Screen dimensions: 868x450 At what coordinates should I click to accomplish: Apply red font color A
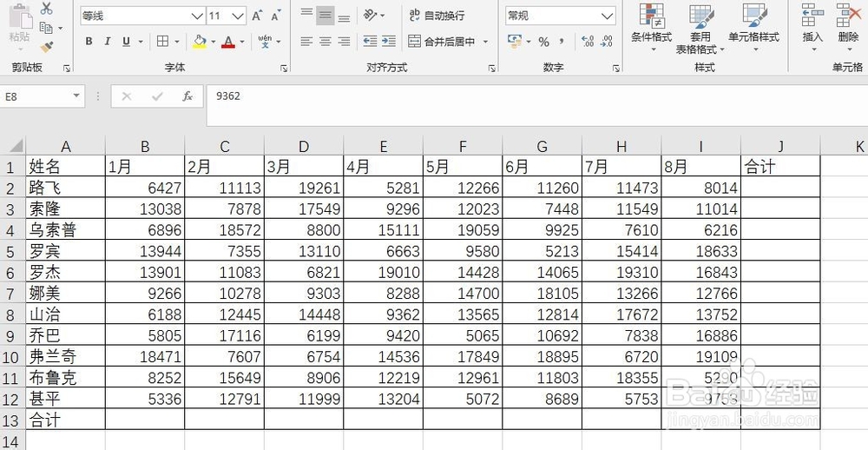(228, 42)
